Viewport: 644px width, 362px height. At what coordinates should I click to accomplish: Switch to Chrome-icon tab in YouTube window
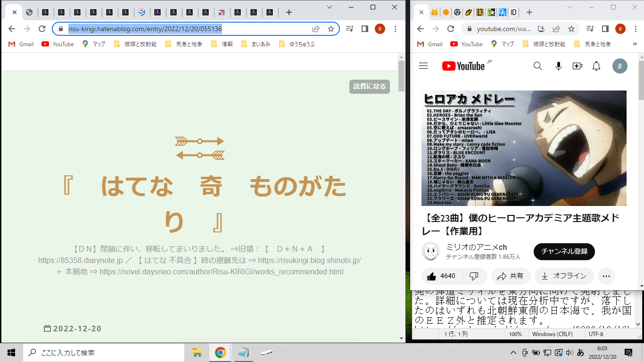[457, 12]
